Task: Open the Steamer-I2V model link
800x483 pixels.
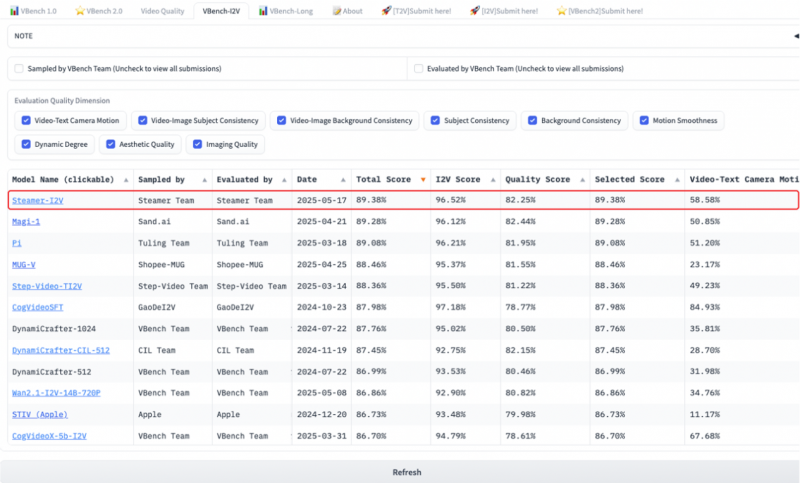Action: click(37, 200)
